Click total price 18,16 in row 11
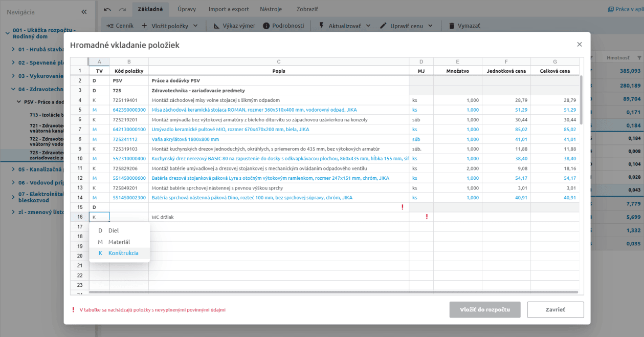The image size is (644, 337). [x=555, y=168]
